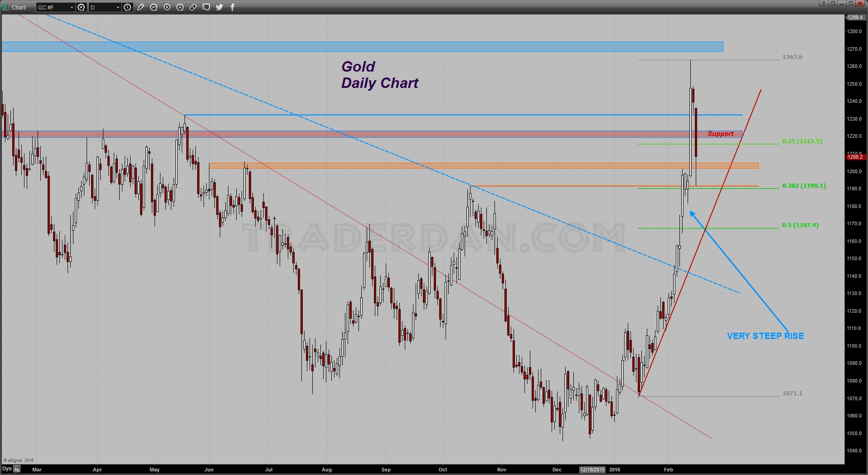Select the pencil drawing tool
Viewport: 868px width, 475px height.
coord(141,7)
